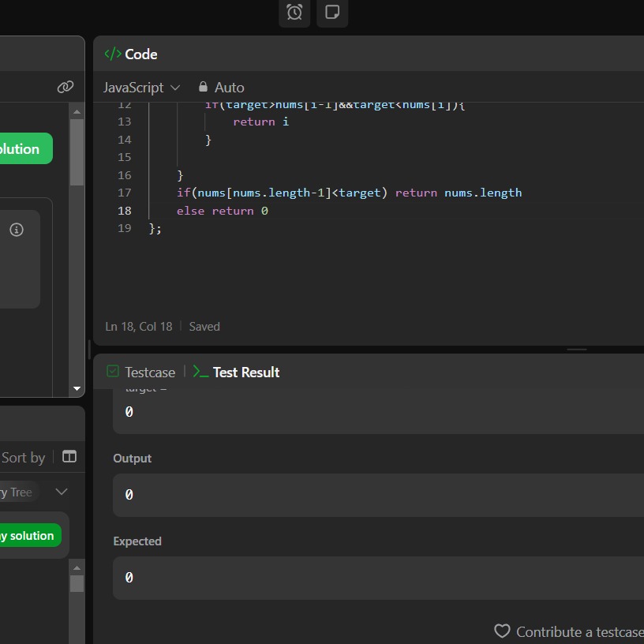This screenshot has height=644, width=644.
Task: Start the alarm clock timer
Action: pos(294,13)
